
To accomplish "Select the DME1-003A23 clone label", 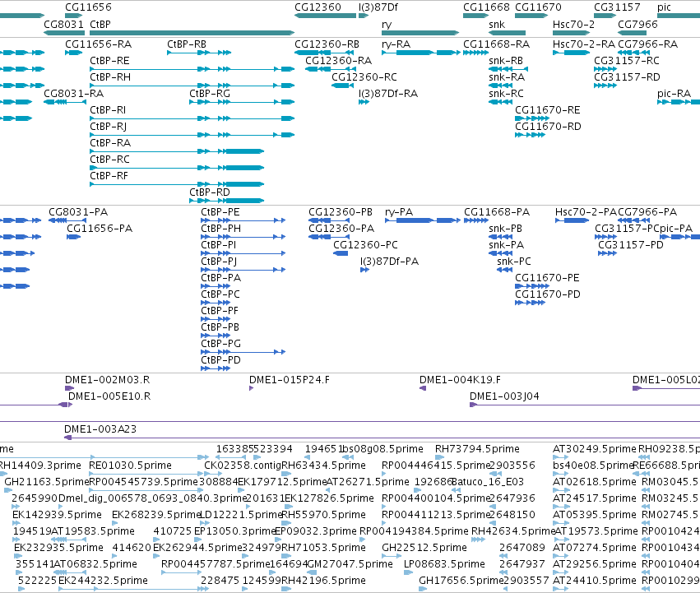I will tap(100, 429).
